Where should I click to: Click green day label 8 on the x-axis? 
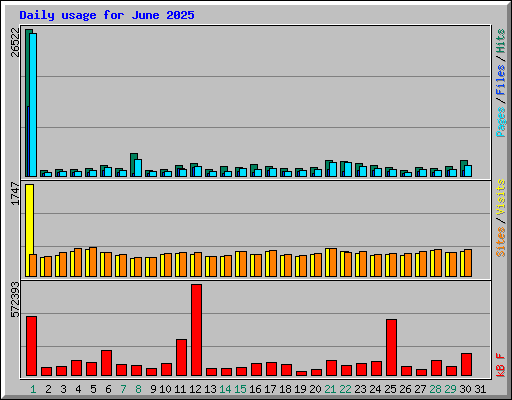coord(138,389)
